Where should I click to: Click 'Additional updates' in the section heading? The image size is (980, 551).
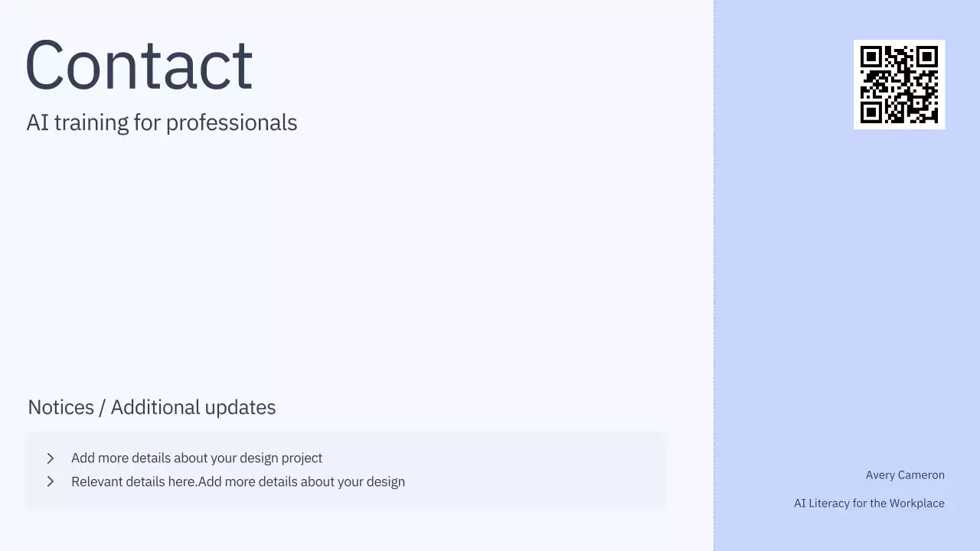pyautogui.click(x=193, y=407)
